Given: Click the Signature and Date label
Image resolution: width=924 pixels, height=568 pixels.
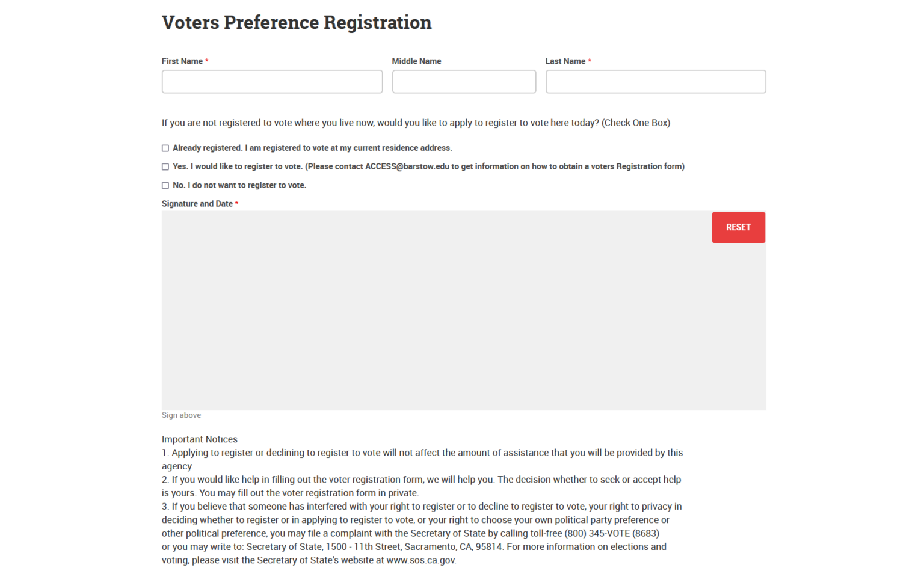Looking at the screenshot, I should pos(197,204).
